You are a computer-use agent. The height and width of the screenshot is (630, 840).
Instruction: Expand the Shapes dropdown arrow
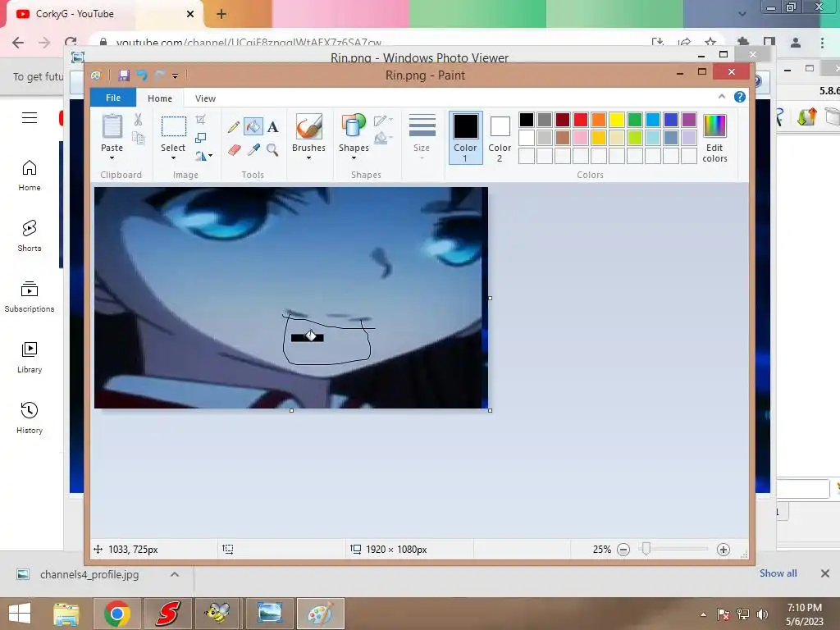tap(354, 158)
